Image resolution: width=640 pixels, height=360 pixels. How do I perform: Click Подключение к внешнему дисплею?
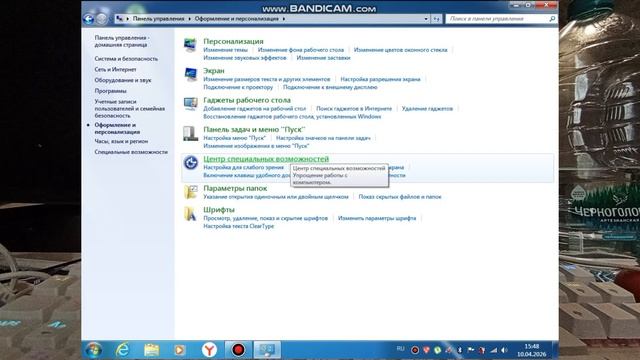click(330, 87)
